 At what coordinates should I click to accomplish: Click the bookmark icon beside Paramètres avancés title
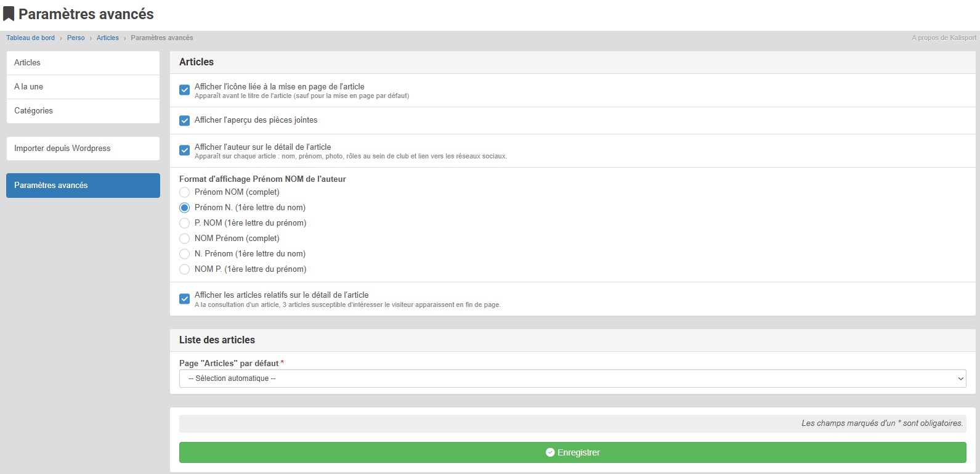[9, 14]
